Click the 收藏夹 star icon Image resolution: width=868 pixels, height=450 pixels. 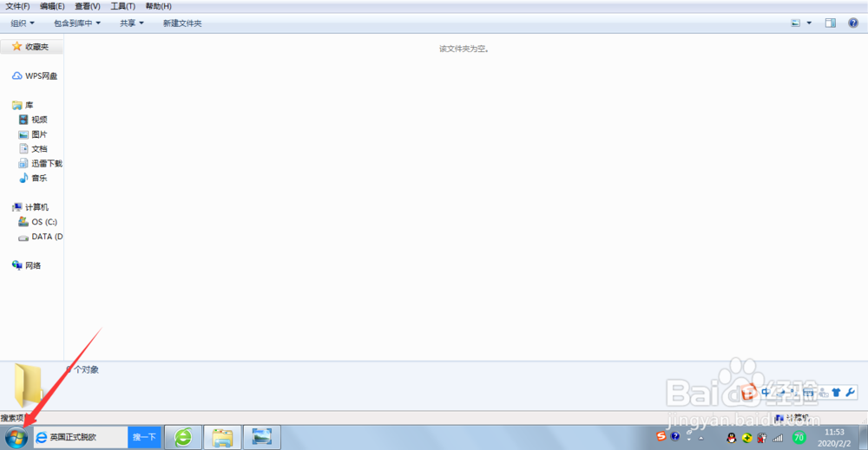pos(17,47)
